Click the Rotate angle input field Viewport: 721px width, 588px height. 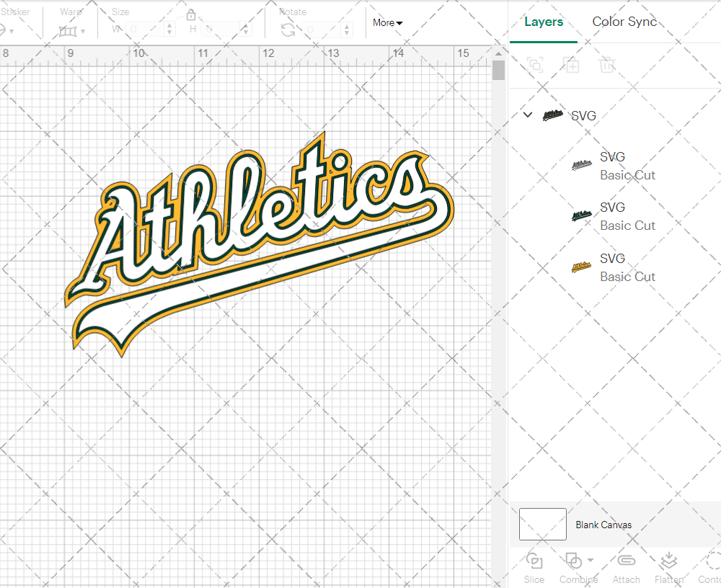(322, 30)
